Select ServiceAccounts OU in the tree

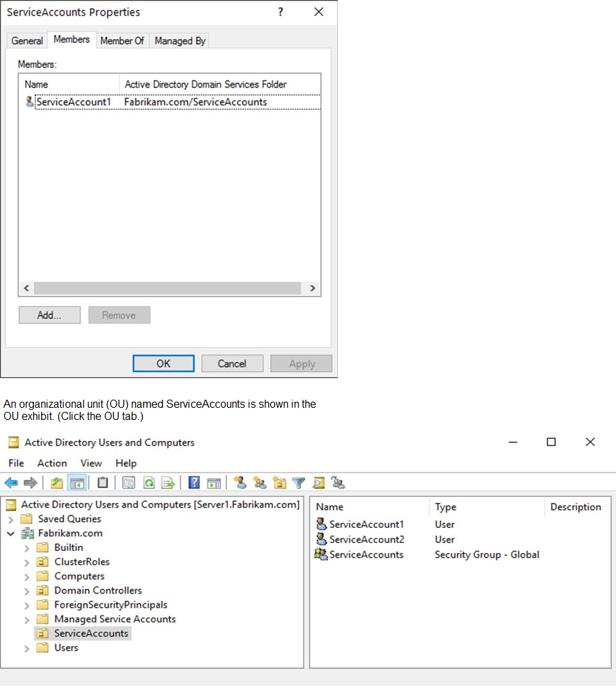pyautogui.click(x=91, y=633)
